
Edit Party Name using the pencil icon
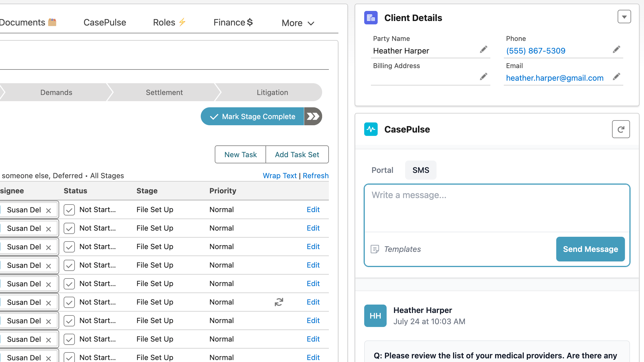483,49
